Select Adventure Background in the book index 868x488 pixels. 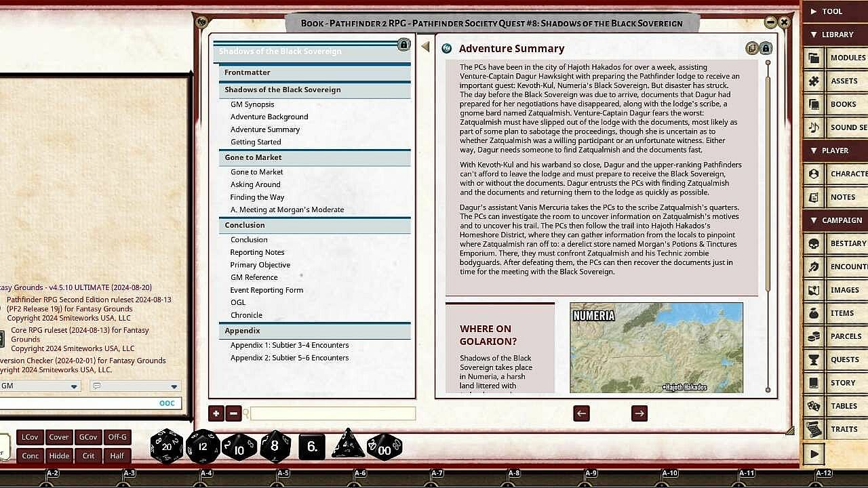click(269, 117)
